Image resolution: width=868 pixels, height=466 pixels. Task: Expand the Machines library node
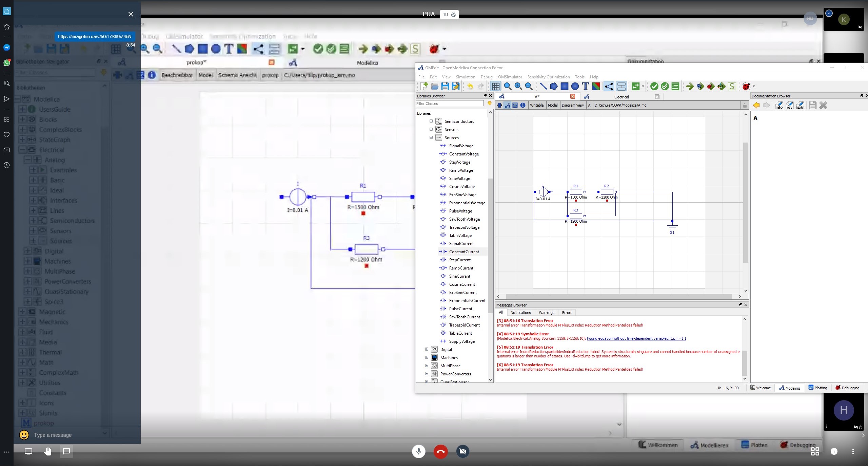pyautogui.click(x=427, y=357)
